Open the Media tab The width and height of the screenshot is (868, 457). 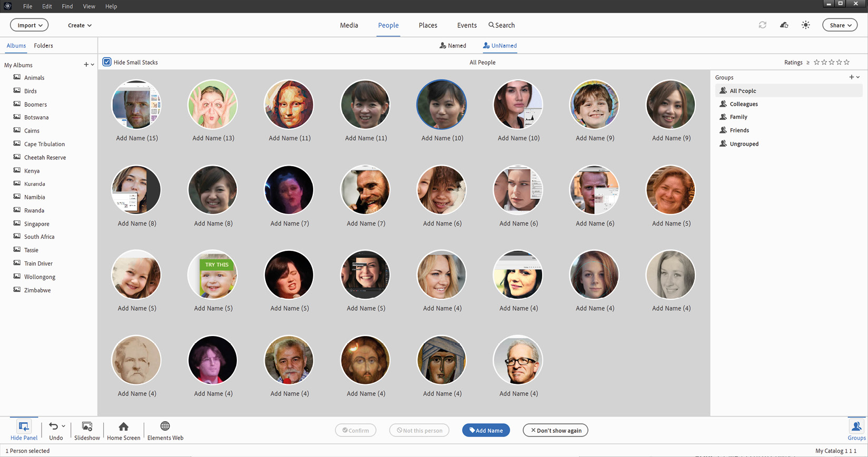[349, 25]
